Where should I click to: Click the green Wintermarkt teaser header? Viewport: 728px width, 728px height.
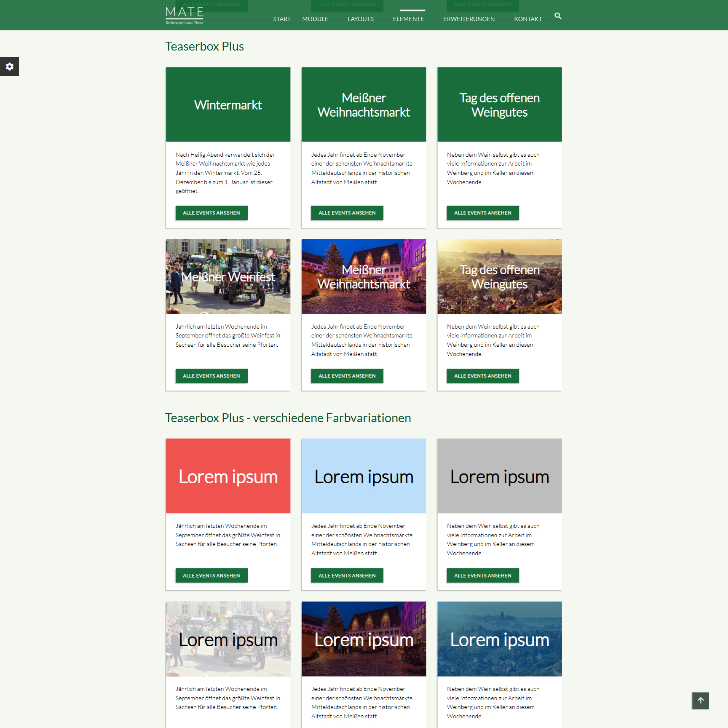[x=228, y=104]
